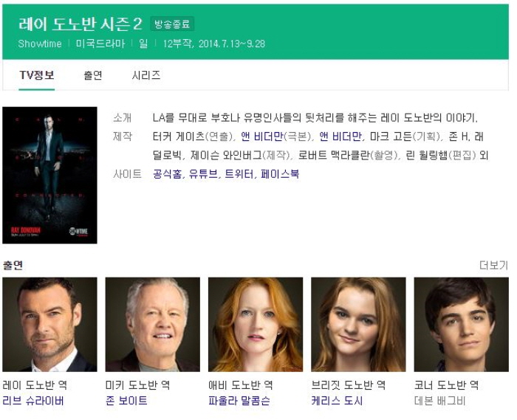Image resolution: width=517 pixels, height=420 pixels.
Task: Click 더보기 to see more cast
Action: point(493,265)
